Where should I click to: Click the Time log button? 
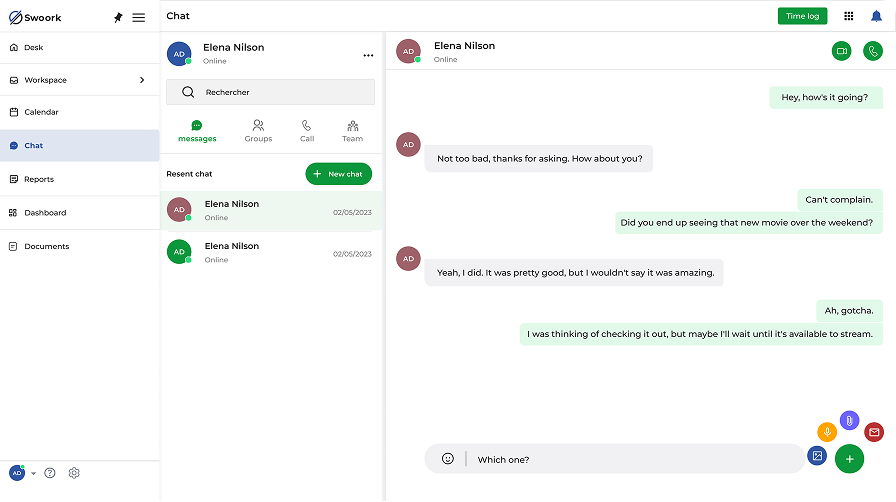[x=802, y=16]
